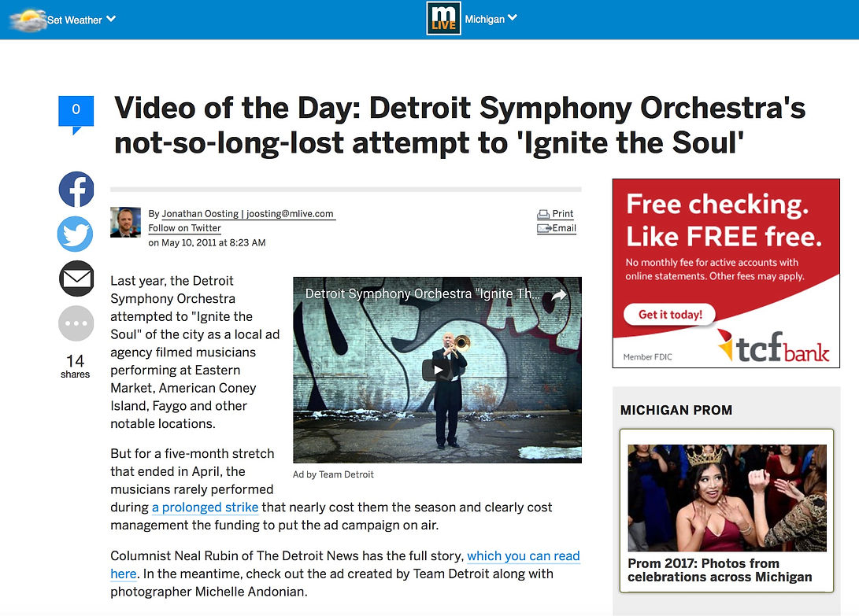Open Jonathan Oosting author link
The width and height of the screenshot is (859, 616).
pos(200,213)
